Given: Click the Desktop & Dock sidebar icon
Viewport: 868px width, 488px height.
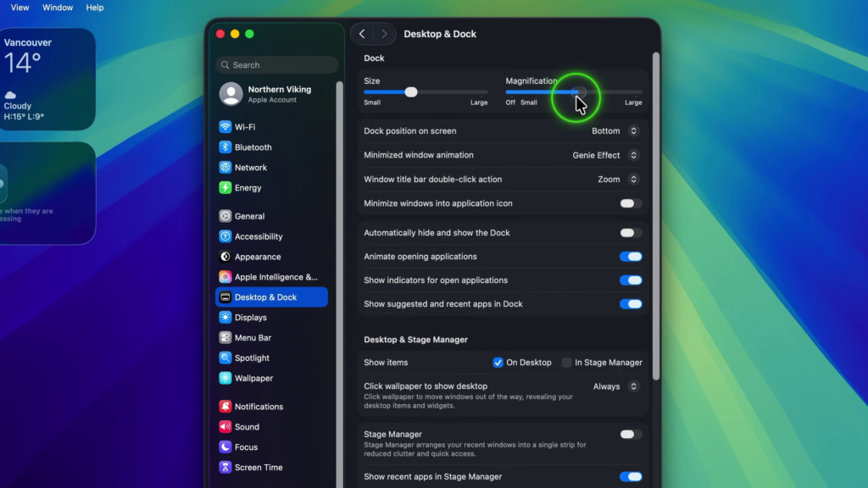Looking at the screenshot, I should [225, 297].
